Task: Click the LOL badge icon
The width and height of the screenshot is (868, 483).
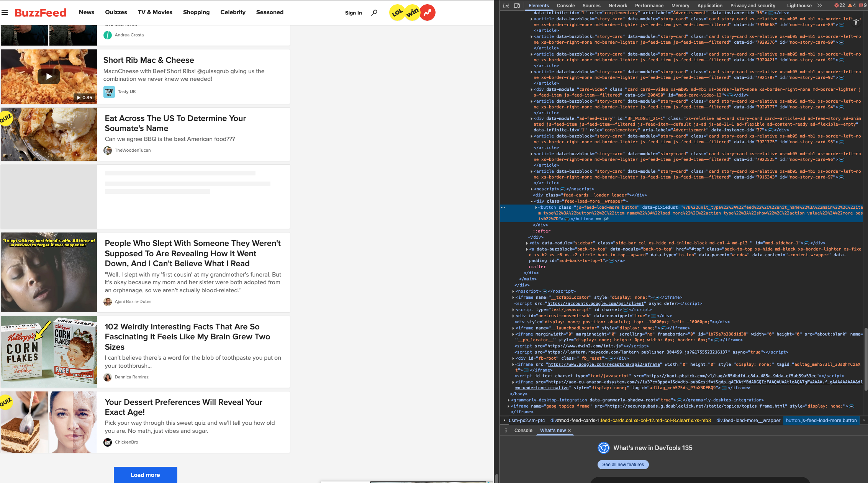Action: 397,13
